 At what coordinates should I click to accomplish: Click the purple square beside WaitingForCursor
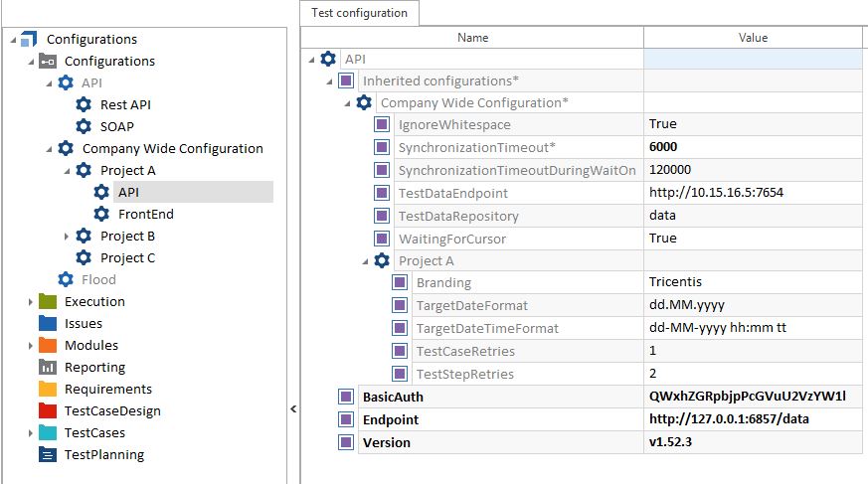(382, 239)
